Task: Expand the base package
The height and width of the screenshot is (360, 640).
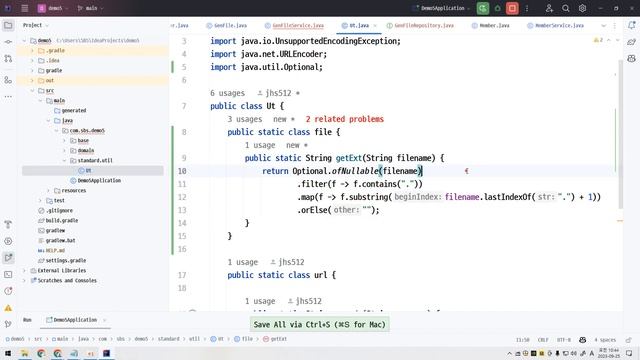Action: click(64, 140)
